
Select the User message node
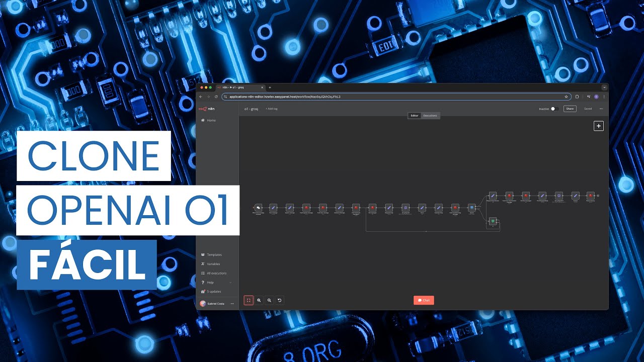point(273,207)
